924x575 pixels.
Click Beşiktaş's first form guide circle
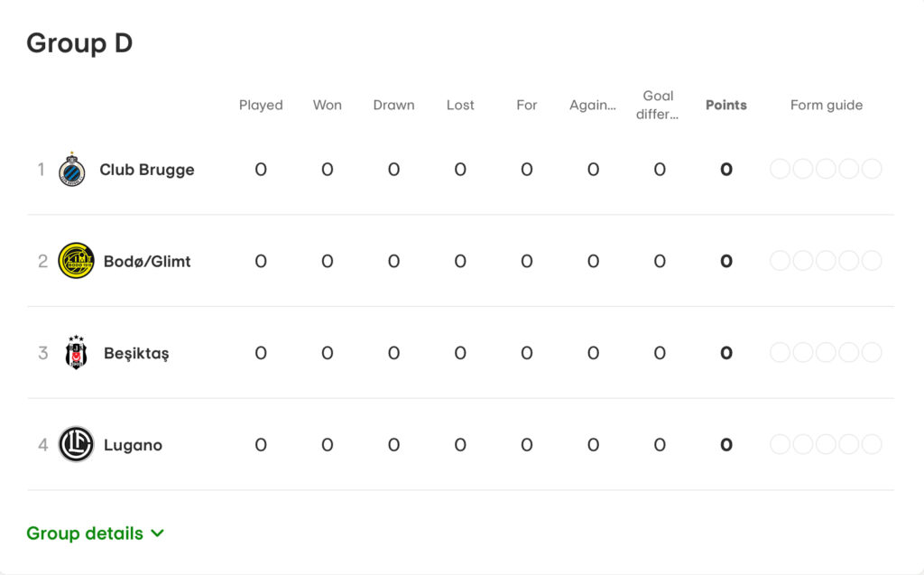pos(780,353)
